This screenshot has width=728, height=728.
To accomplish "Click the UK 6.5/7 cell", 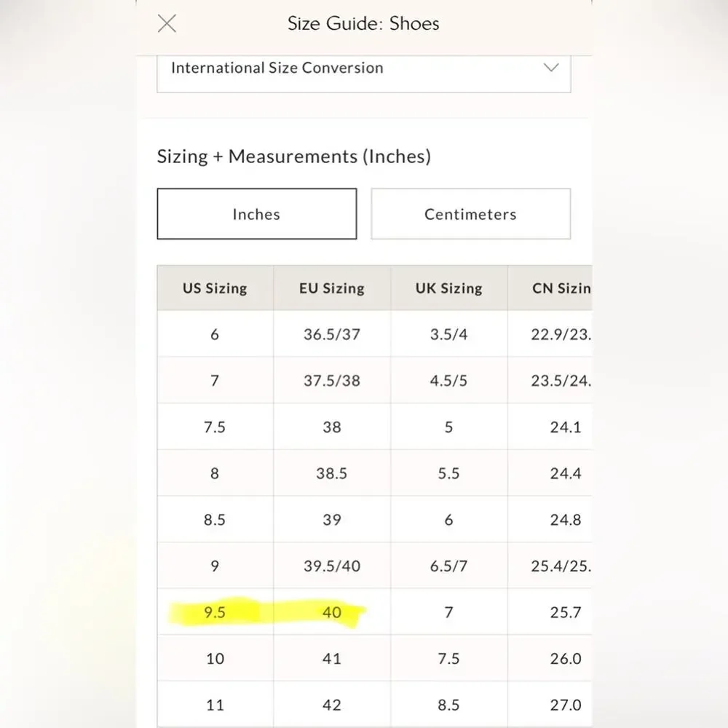I will [449, 566].
